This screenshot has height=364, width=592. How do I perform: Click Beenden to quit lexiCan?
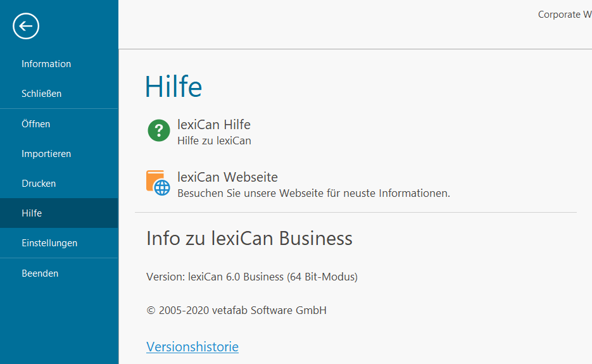(59, 273)
